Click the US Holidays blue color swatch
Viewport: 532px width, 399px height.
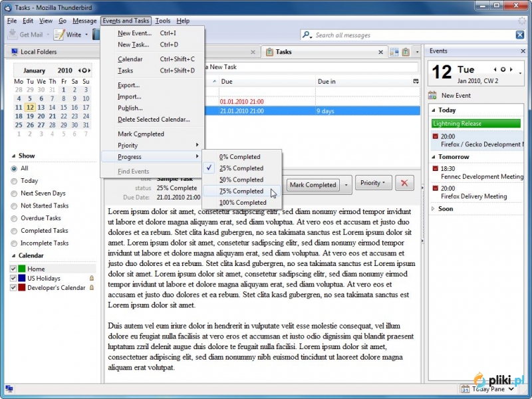(22, 278)
